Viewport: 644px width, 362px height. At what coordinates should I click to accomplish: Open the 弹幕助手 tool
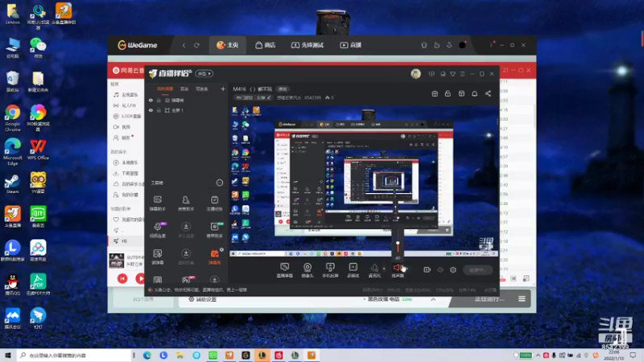click(x=158, y=204)
